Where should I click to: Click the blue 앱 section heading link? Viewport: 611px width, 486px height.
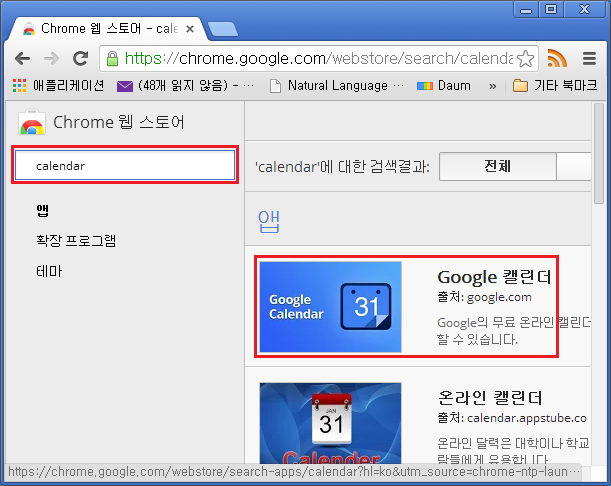tap(268, 221)
